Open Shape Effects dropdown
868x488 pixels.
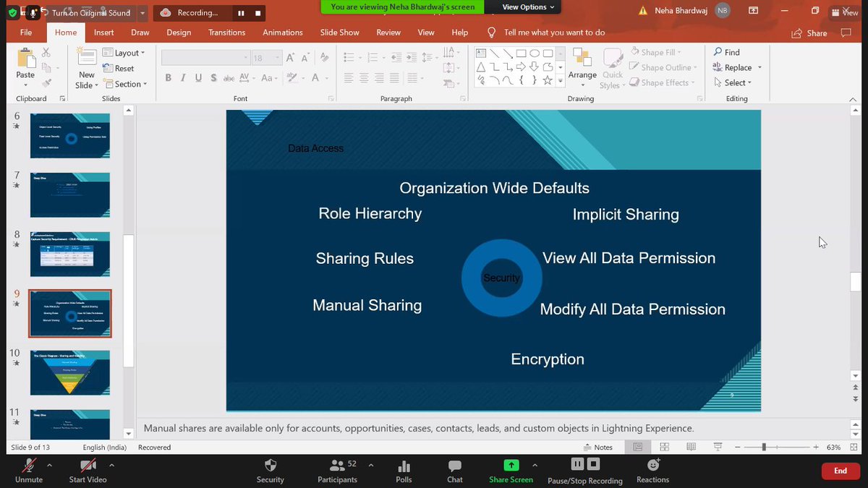click(661, 82)
